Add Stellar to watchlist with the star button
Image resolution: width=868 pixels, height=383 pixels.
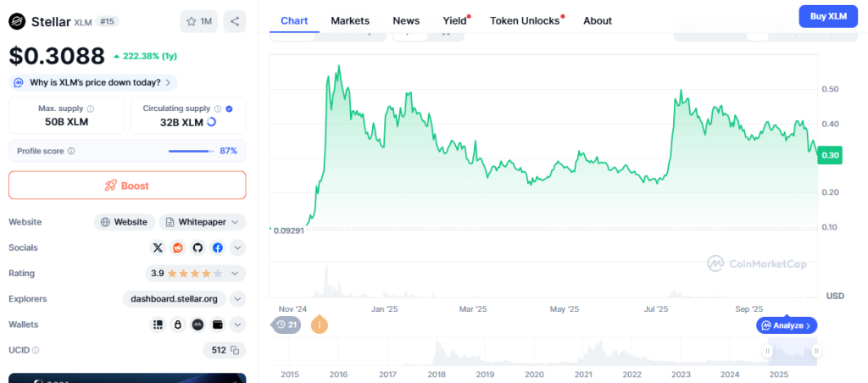tap(198, 21)
